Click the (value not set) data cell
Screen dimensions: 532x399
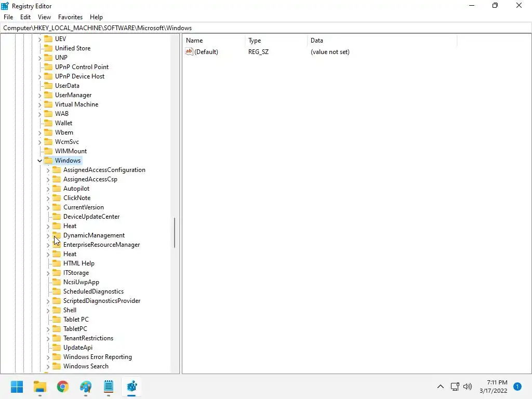[x=330, y=52]
